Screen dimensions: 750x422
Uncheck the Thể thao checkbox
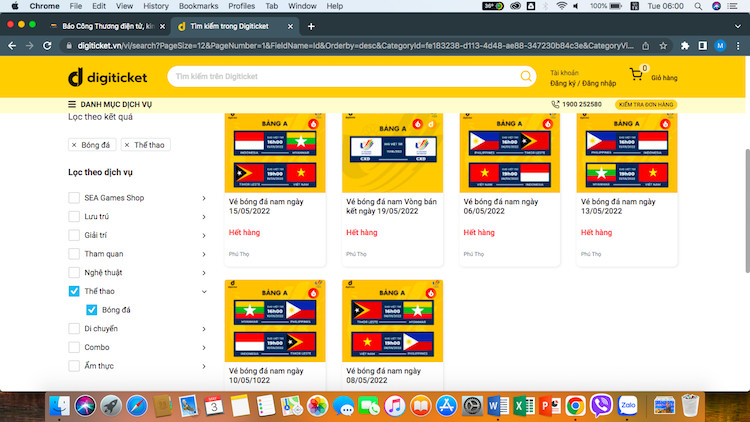coord(74,291)
